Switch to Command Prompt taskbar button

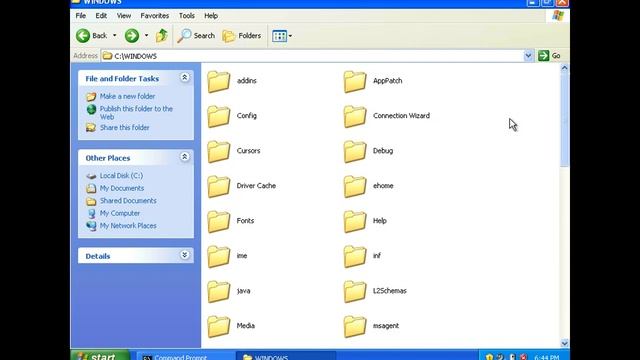pyautogui.click(x=186, y=356)
